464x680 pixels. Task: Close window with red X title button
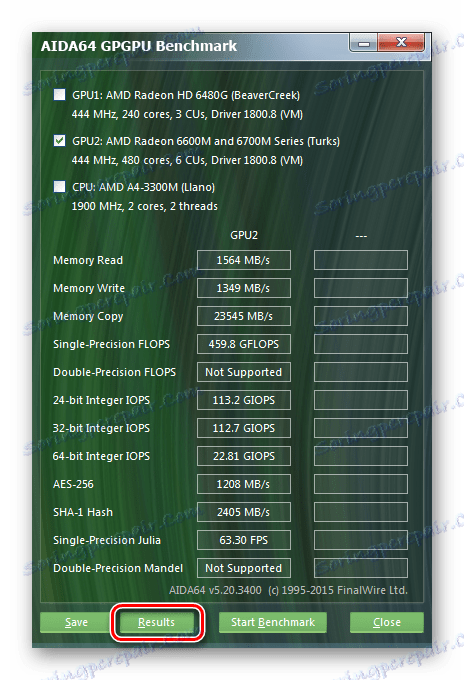click(x=401, y=42)
